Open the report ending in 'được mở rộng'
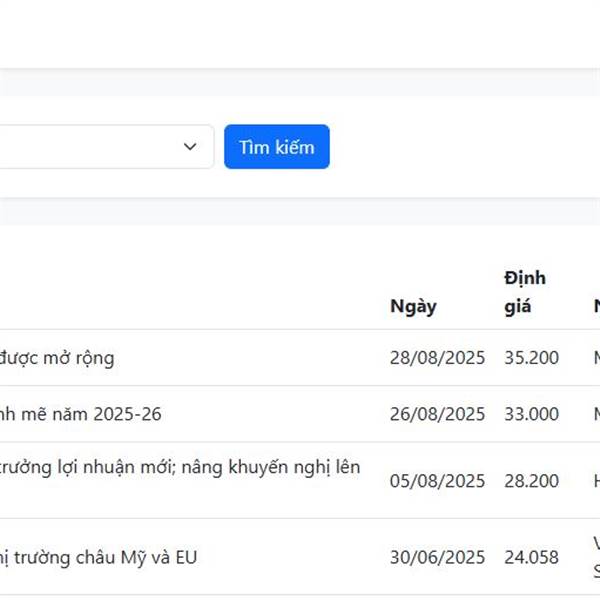The width and height of the screenshot is (600, 600). click(x=57, y=358)
